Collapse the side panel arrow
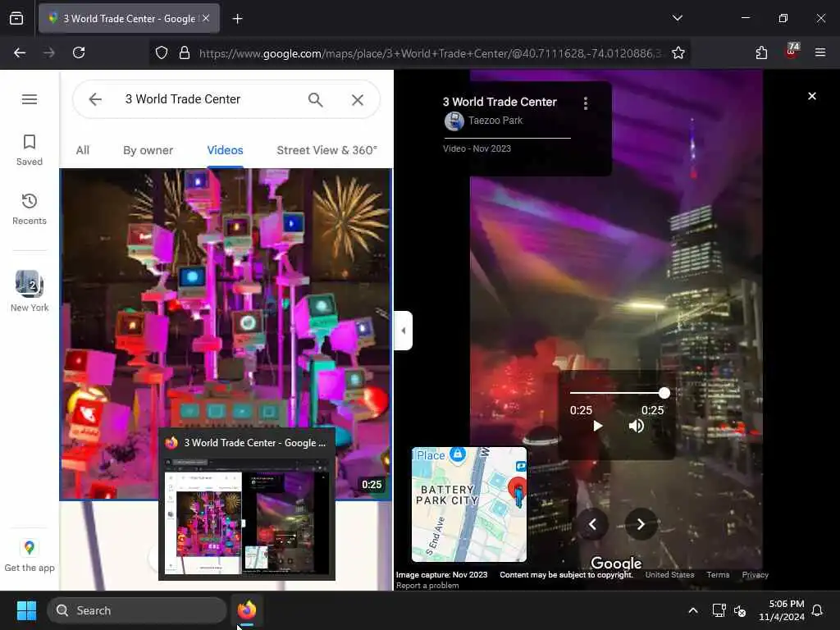 click(x=404, y=331)
